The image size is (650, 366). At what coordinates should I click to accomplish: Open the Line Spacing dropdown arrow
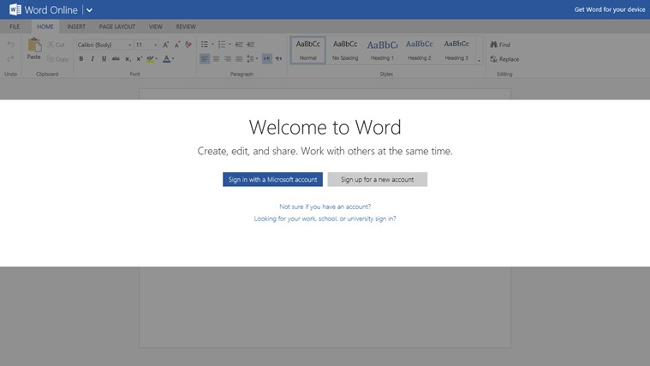pos(257,59)
